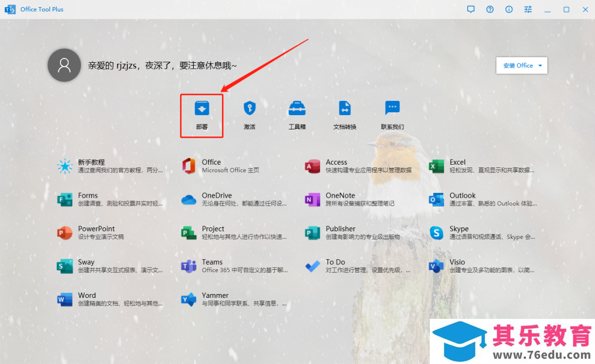Open the Forms app icon
Viewport: 595px width, 364px height.
pyautogui.click(x=64, y=199)
